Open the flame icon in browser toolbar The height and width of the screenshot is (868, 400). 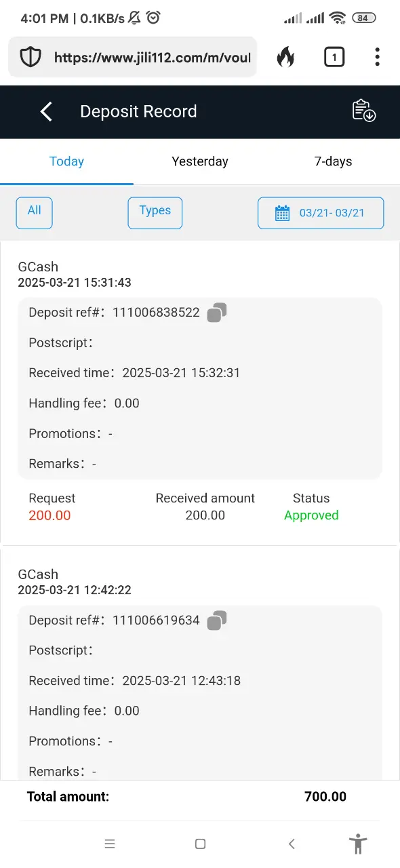(x=286, y=58)
